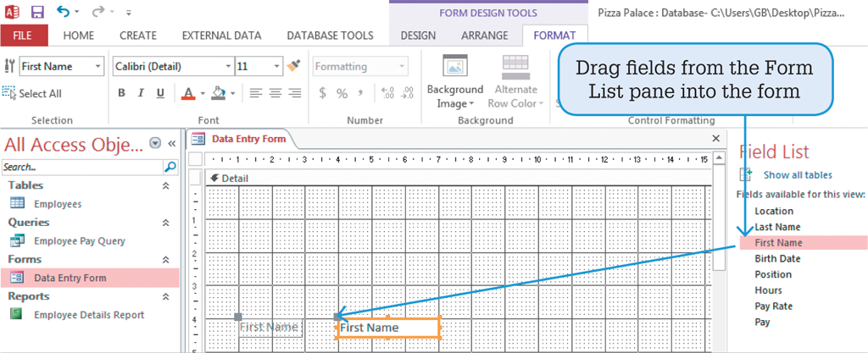Switch to the CREATE tab
868x353 pixels.
(138, 36)
